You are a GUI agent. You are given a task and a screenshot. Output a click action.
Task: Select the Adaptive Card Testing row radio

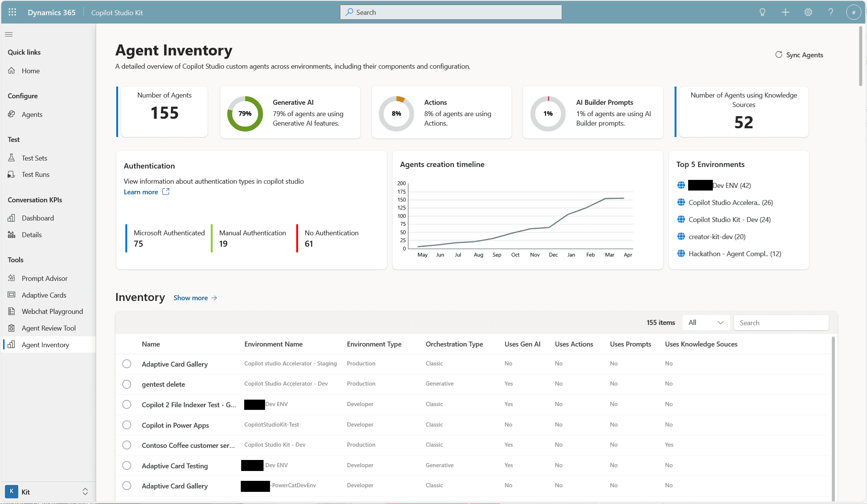[127, 465]
